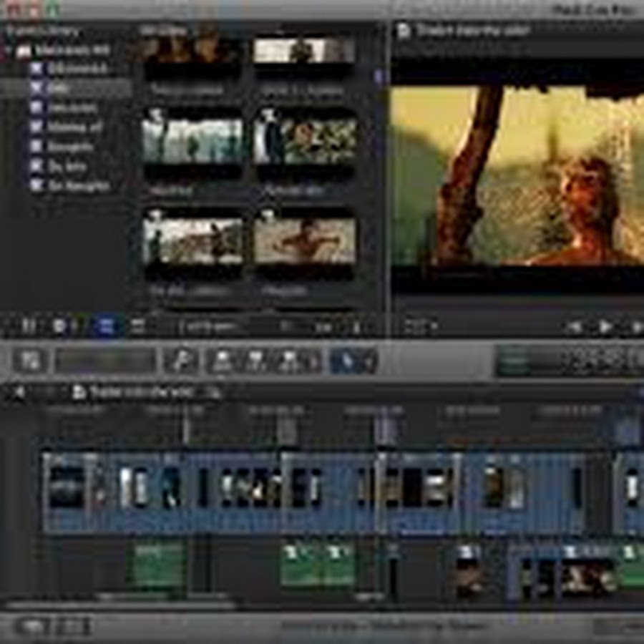Click the viewer video frame
This screenshot has height=644, width=644.
517,176
